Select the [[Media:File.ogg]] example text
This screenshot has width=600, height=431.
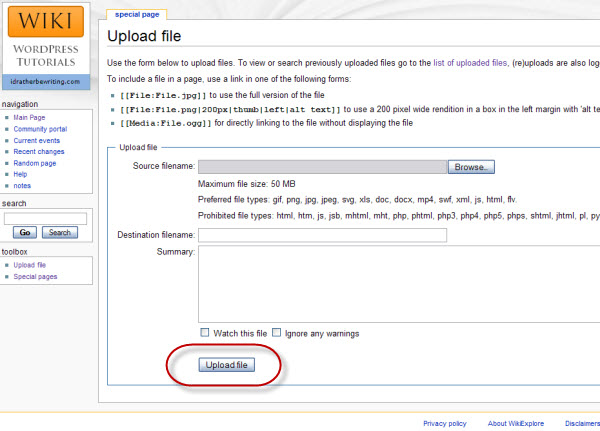click(x=166, y=123)
